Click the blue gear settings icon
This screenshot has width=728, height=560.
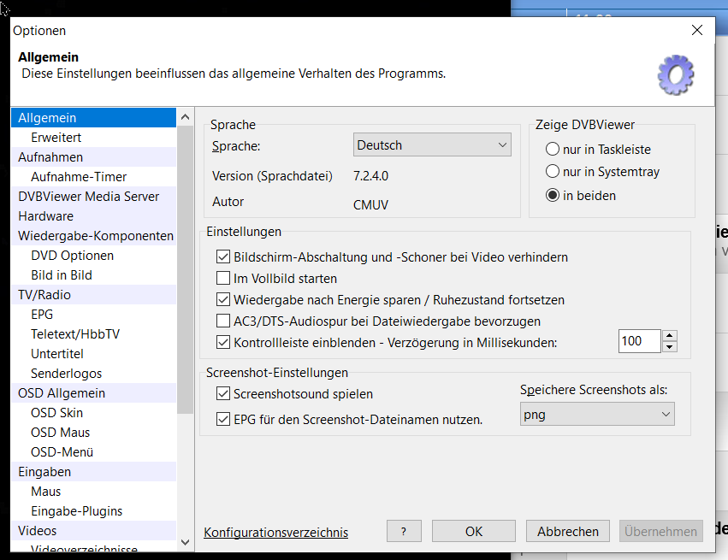tap(676, 74)
